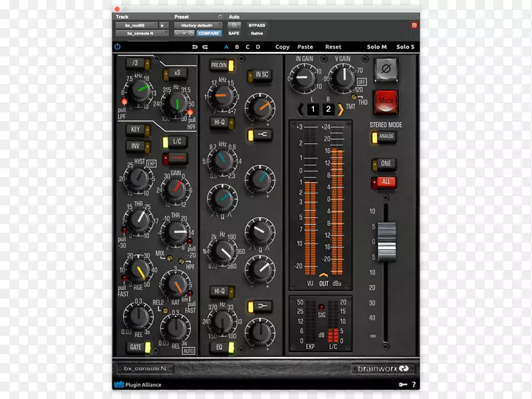
Task: Click the next TMT channel arrow
Action: point(341,109)
